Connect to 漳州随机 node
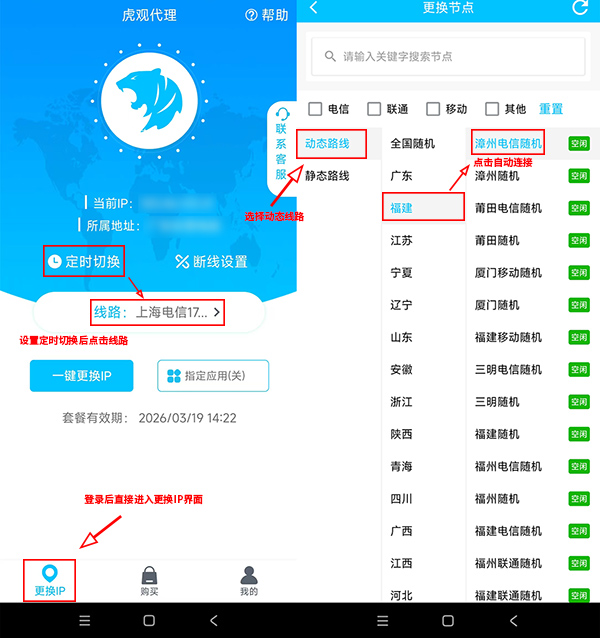Screen dimensions: 600x638 [x=497, y=176]
